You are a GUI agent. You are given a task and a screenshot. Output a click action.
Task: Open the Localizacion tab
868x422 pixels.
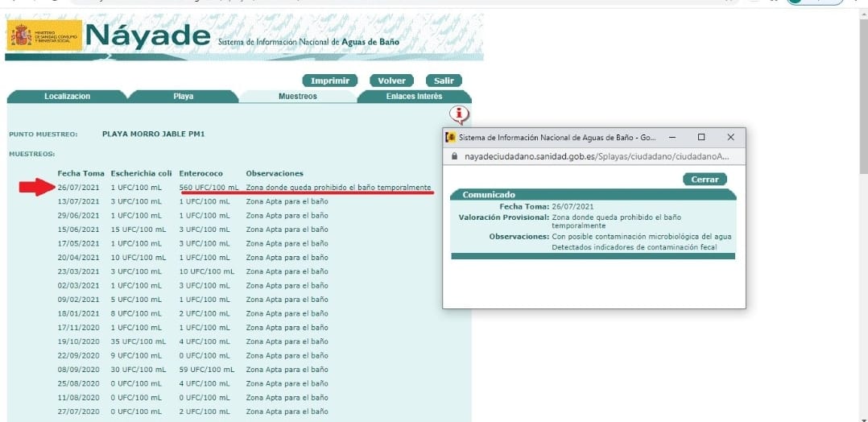pyautogui.click(x=67, y=97)
